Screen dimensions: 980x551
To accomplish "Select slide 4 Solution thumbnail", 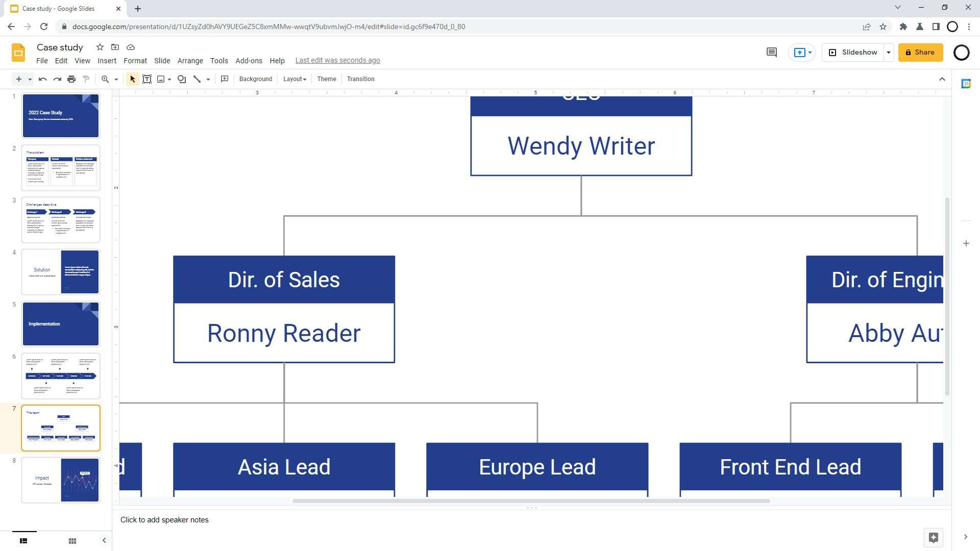I will pos(61,272).
